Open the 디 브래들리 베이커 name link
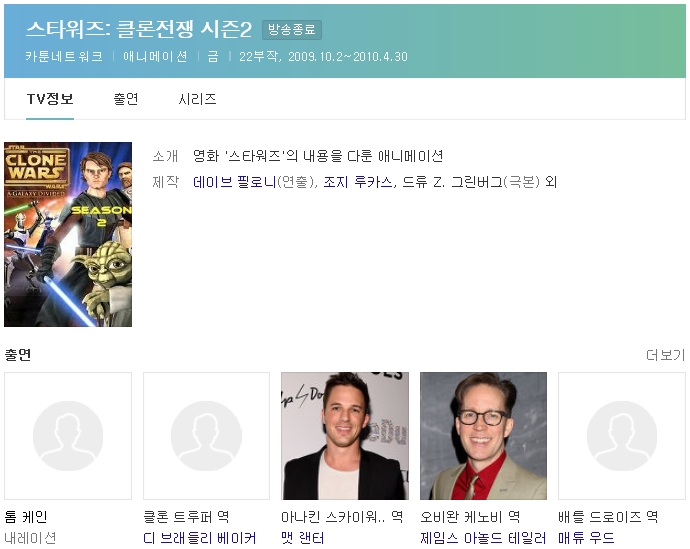 200,538
